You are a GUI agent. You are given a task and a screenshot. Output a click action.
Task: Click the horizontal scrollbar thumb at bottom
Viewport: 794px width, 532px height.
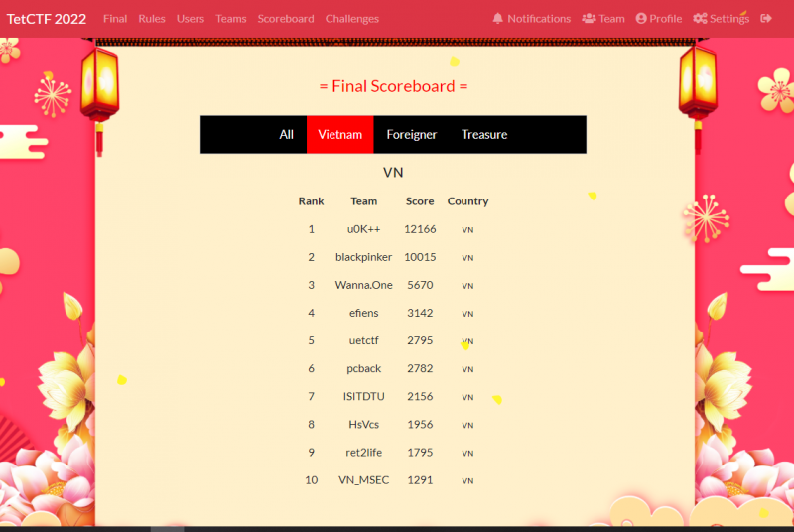click(x=167, y=529)
